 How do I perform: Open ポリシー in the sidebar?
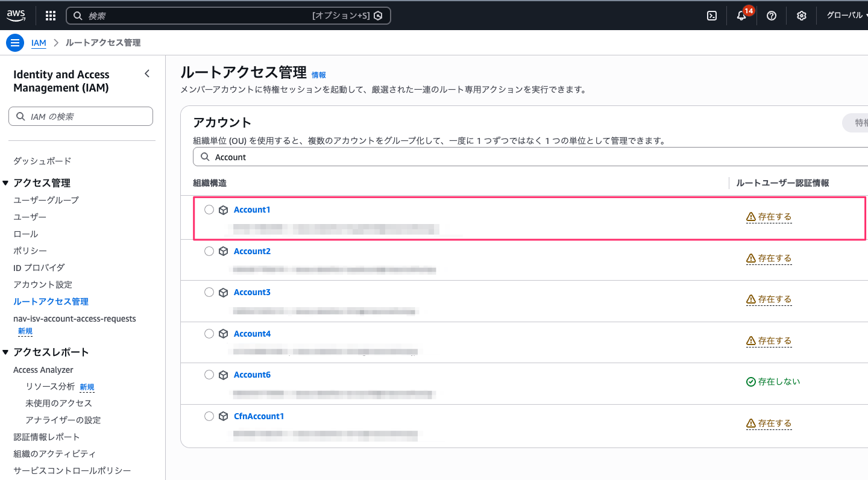pos(30,251)
